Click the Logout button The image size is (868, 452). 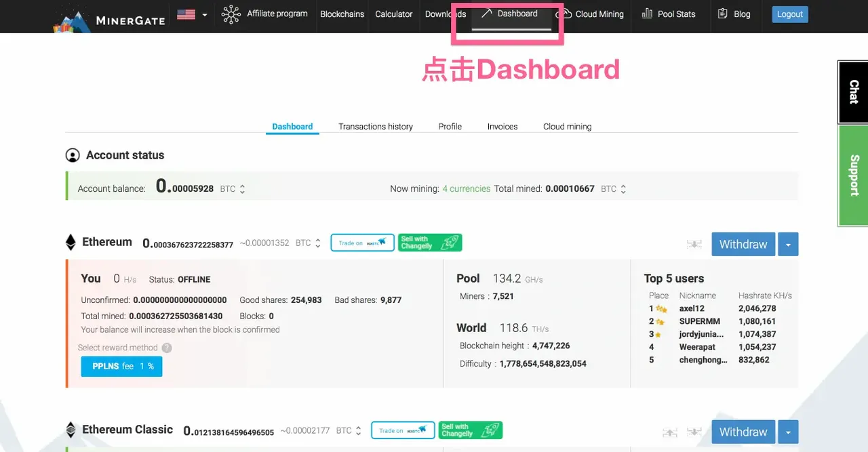coord(790,14)
